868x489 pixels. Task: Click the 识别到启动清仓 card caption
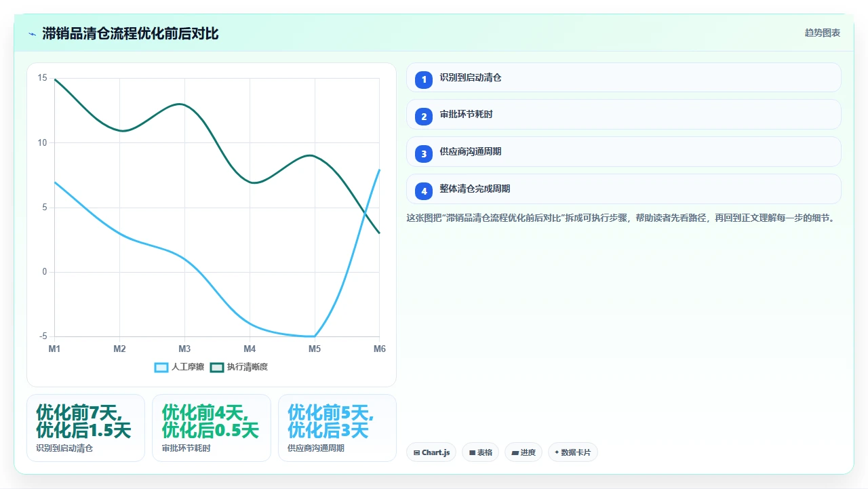(x=64, y=448)
